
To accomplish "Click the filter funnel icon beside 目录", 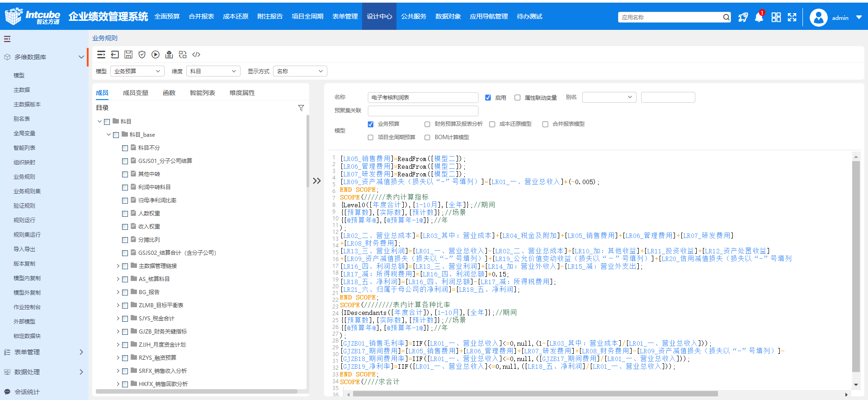I will point(301,108).
